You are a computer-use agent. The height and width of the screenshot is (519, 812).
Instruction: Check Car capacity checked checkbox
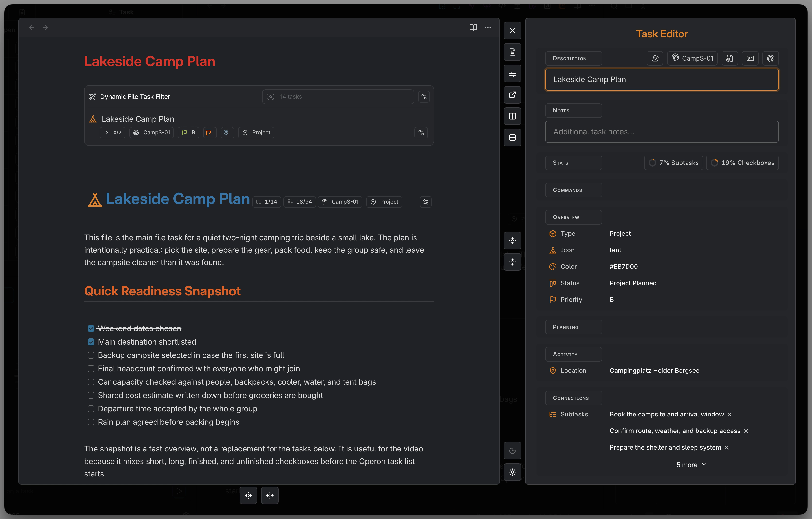click(91, 382)
